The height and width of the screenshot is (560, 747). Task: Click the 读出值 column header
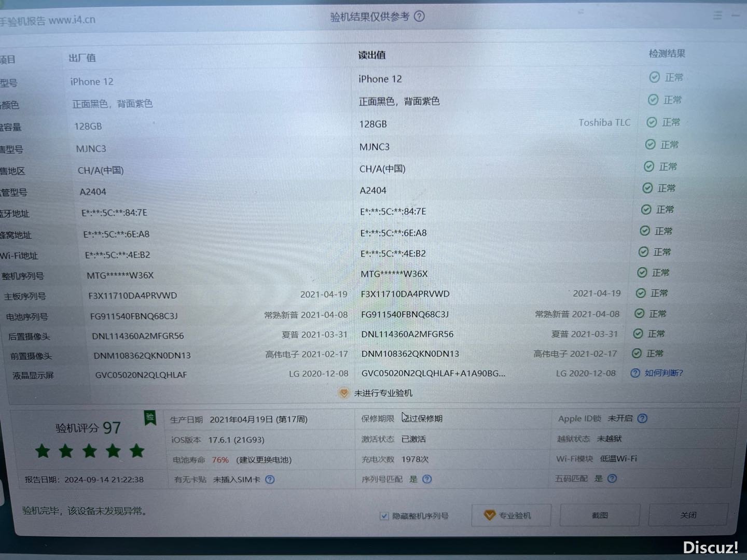pos(372,55)
